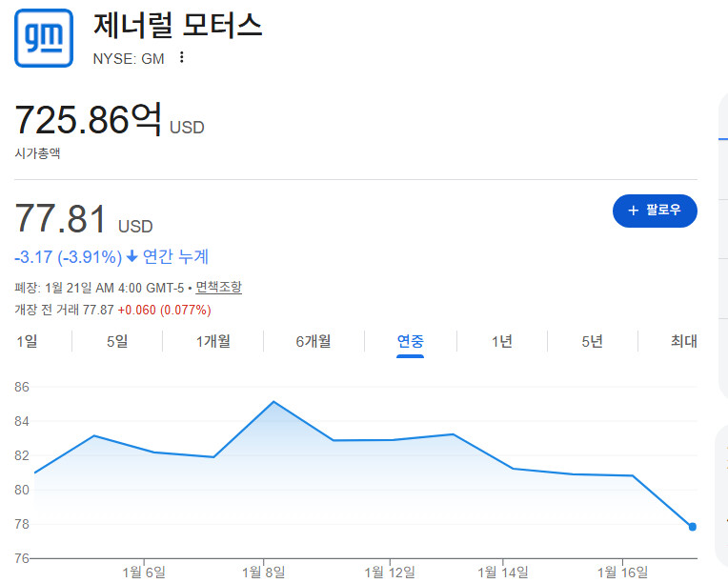Image resolution: width=728 pixels, height=583 pixels.
Task: Click the 78 y-axis label
Action: click(x=22, y=524)
